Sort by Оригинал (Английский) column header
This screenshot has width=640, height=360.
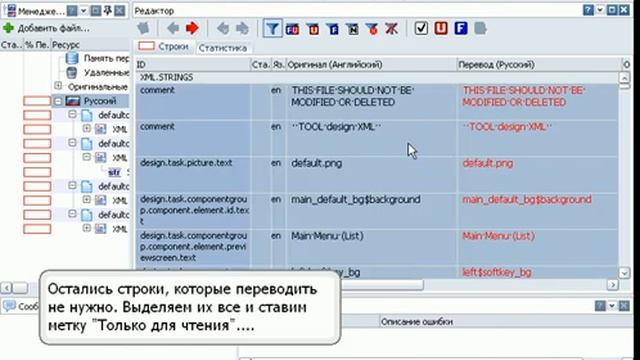[371, 64]
